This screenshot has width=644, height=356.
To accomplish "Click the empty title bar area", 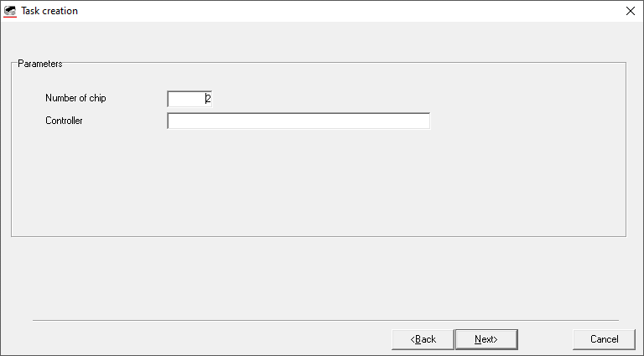I will click(x=335, y=11).
